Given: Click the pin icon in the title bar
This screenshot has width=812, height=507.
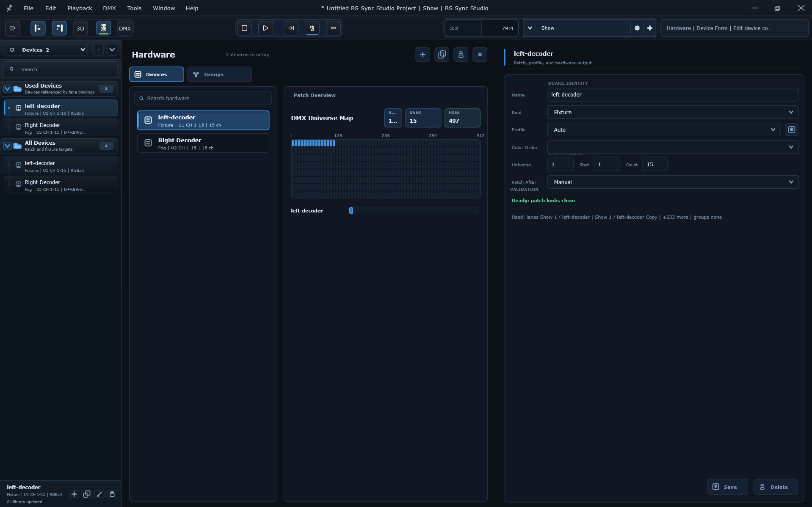Looking at the screenshot, I should (9, 8).
